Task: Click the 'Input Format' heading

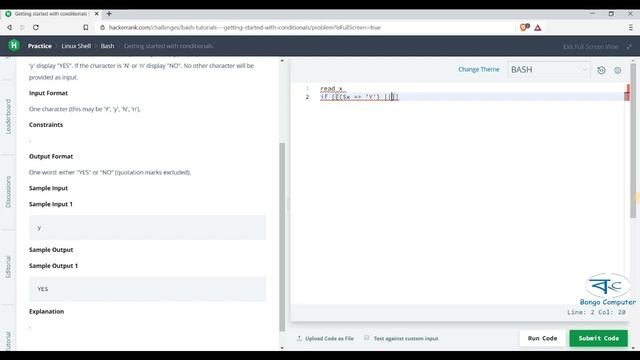Action: pyautogui.click(x=48, y=93)
